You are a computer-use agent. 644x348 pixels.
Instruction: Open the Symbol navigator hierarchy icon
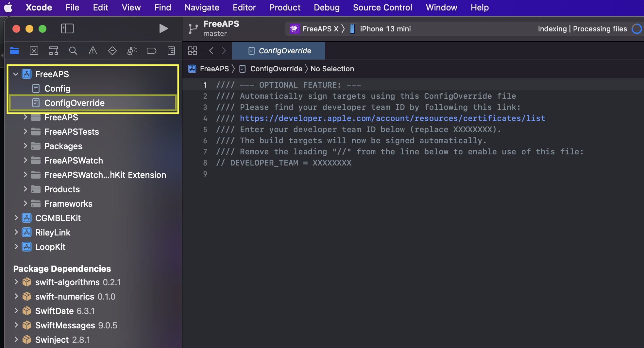(x=54, y=51)
